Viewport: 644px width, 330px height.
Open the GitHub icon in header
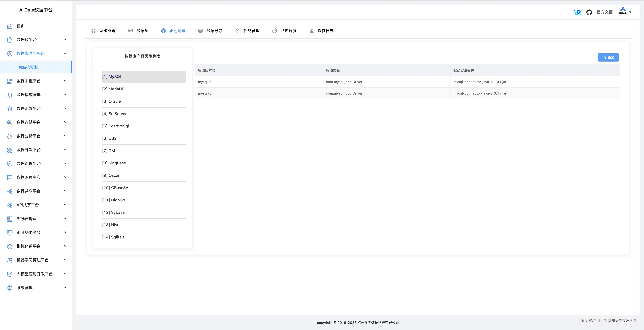tap(589, 12)
